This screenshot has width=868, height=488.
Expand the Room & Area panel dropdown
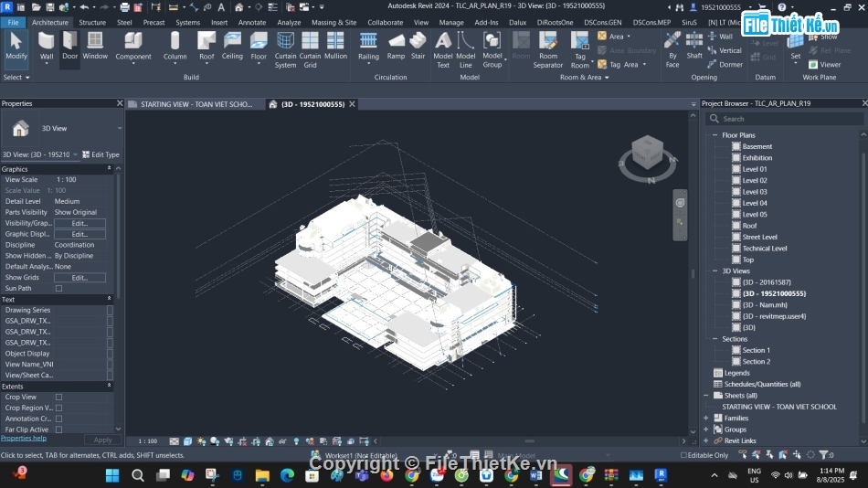(584, 78)
